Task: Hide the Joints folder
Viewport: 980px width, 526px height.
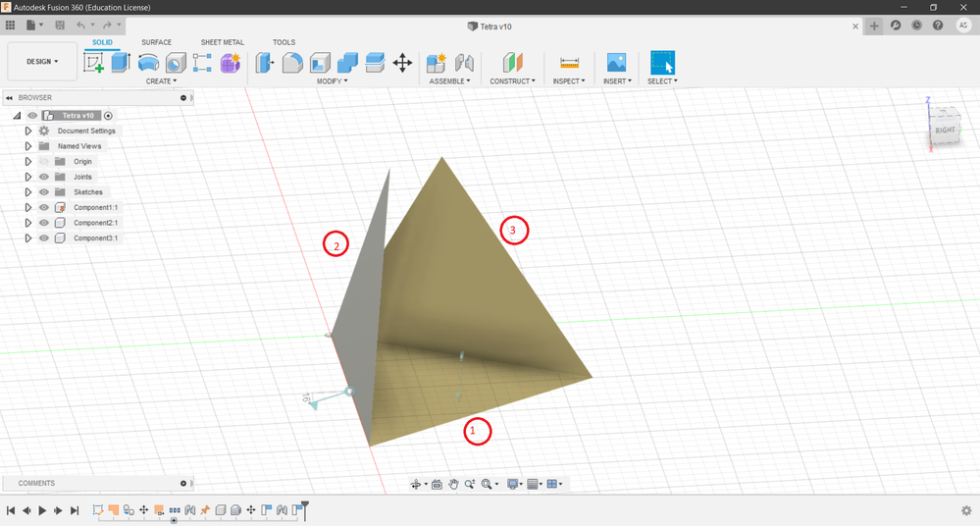Action: click(44, 177)
